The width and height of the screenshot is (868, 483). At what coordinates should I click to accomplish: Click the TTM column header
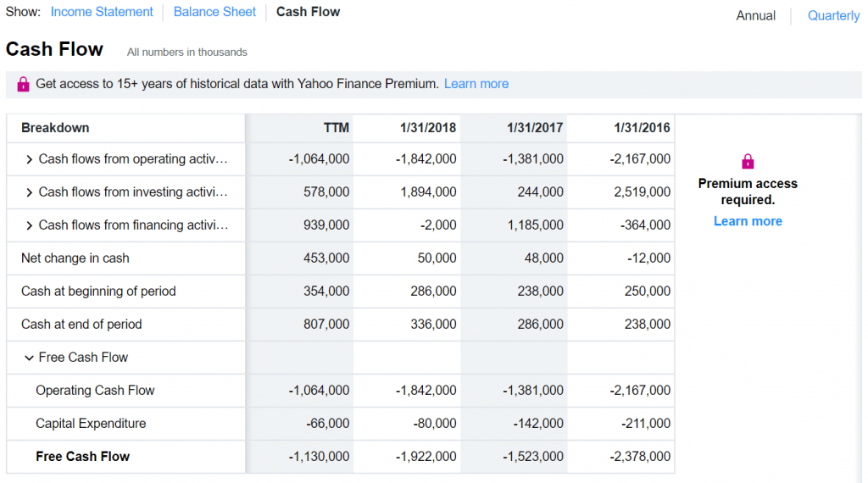coord(336,128)
